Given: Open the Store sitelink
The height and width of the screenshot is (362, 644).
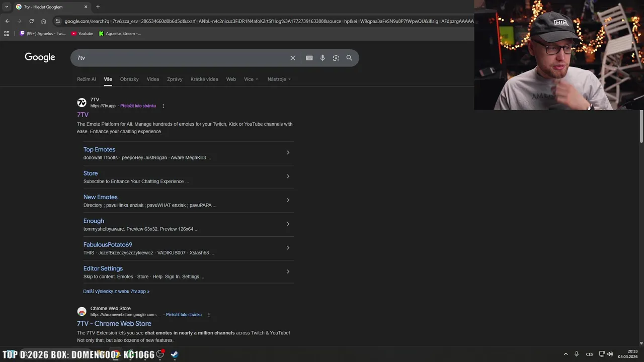Looking at the screenshot, I should [91, 173].
